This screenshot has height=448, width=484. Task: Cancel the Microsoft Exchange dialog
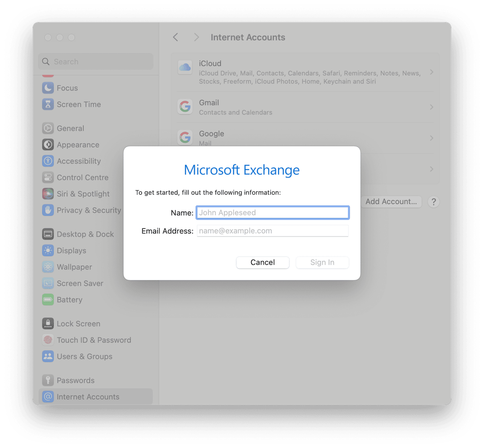coord(263,262)
